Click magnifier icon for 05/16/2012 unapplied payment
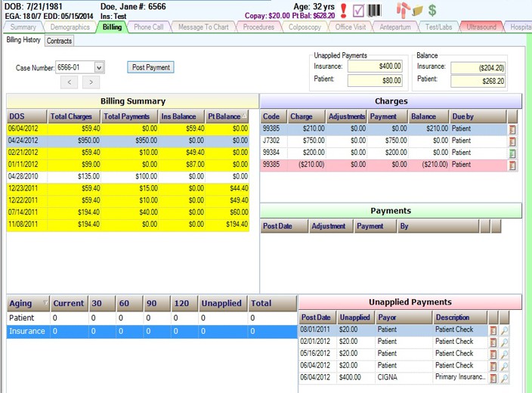The image size is (532, 393). pos(505,354)
